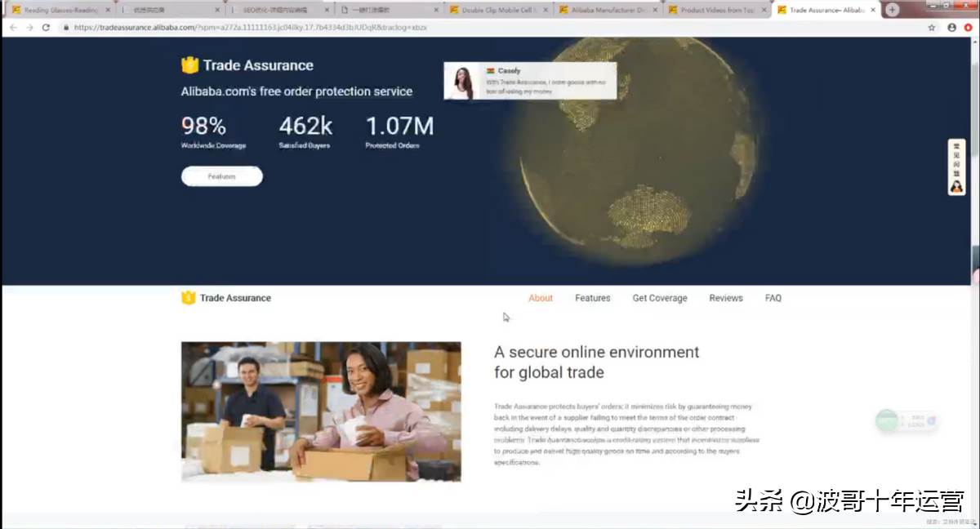Click the 1.07M Protected Orders stat
This screenshot has height=529, width=980.
(x=399, y=132)
